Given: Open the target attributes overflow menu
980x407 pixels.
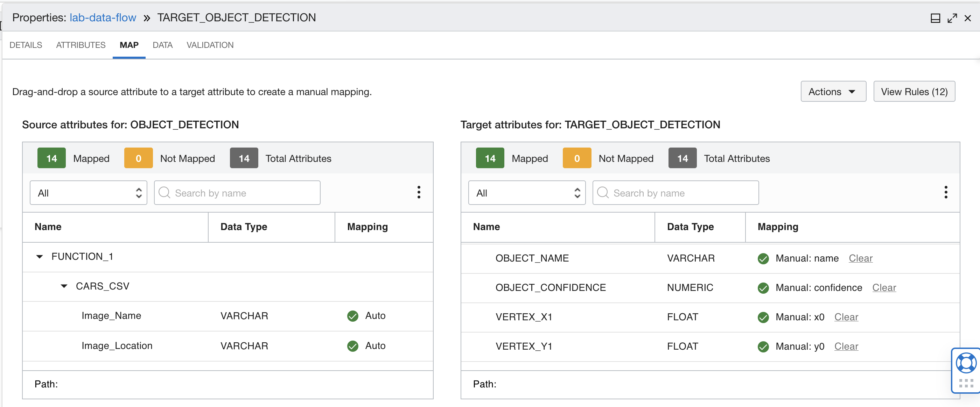Looking at the screenshot, I should coord(946,193).
